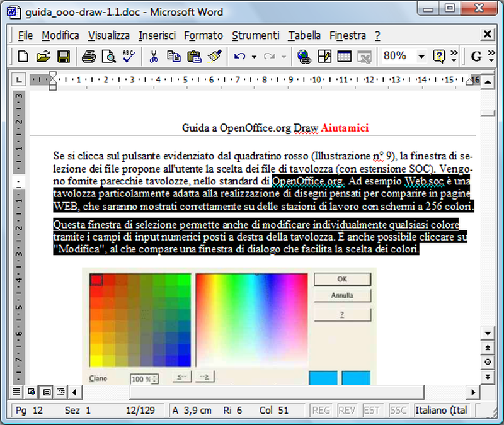Expand the redo history dropdown arrow
Viewport: 504px width, 425px height.
click(283, 57)
